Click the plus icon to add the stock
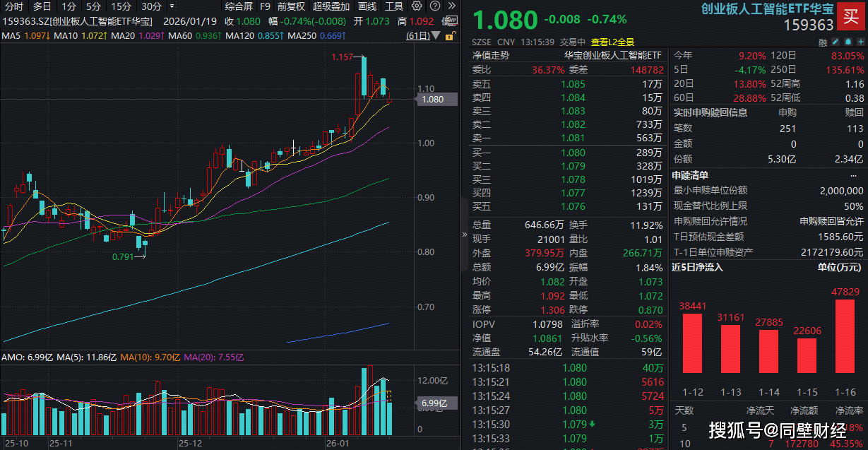 861,42
